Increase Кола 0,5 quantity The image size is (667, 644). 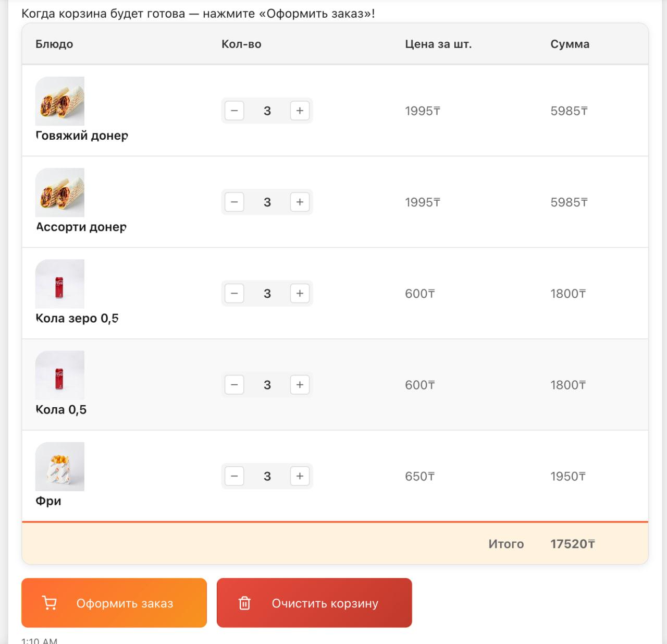coord(300,385)
